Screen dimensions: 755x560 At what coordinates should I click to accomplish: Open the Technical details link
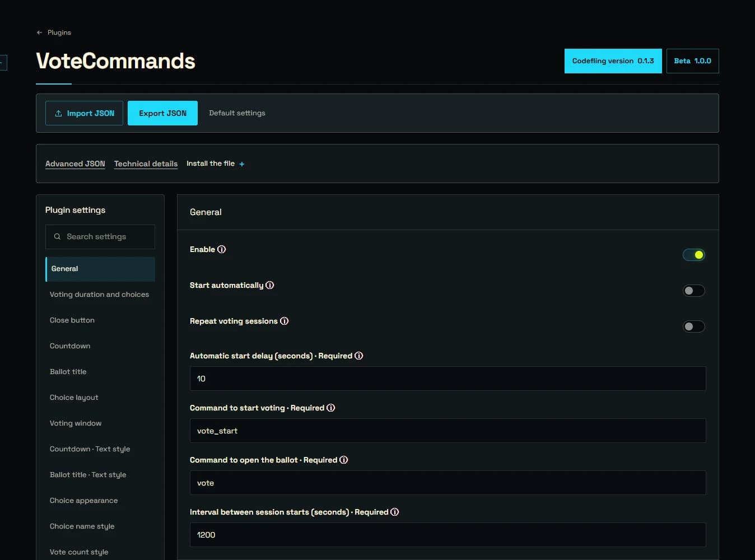[146, 164]
